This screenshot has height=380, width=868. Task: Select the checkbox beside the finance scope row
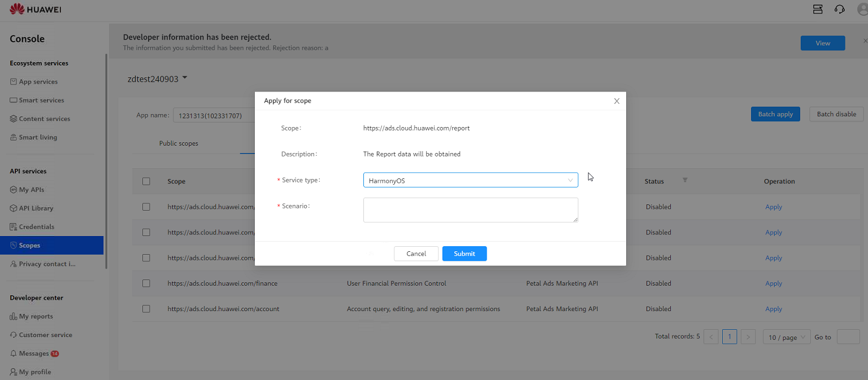click(146, 283)
